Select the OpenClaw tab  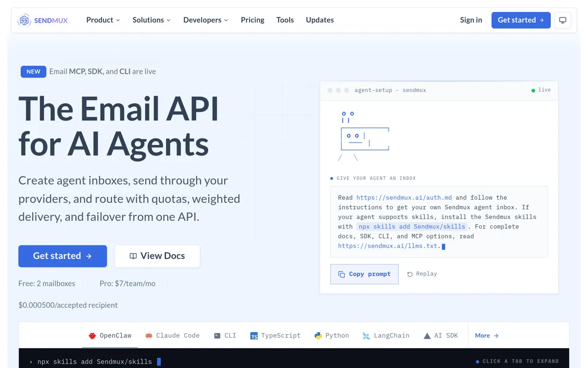110,336
